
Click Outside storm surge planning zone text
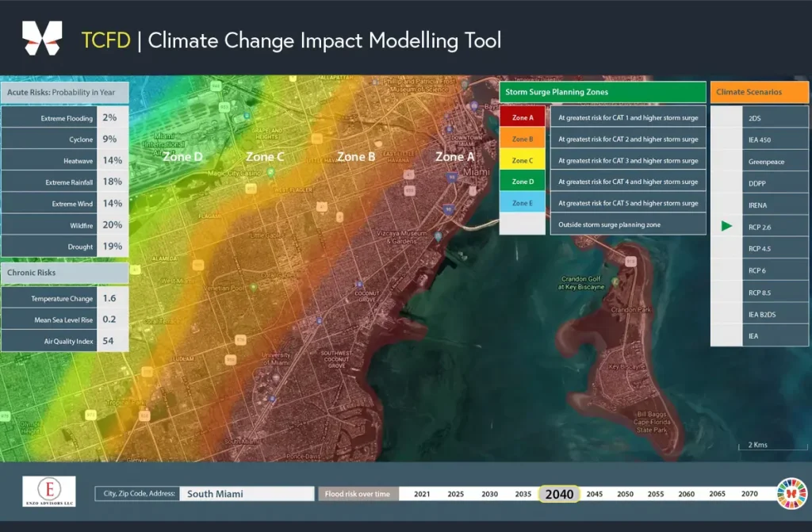pos(610,224)
